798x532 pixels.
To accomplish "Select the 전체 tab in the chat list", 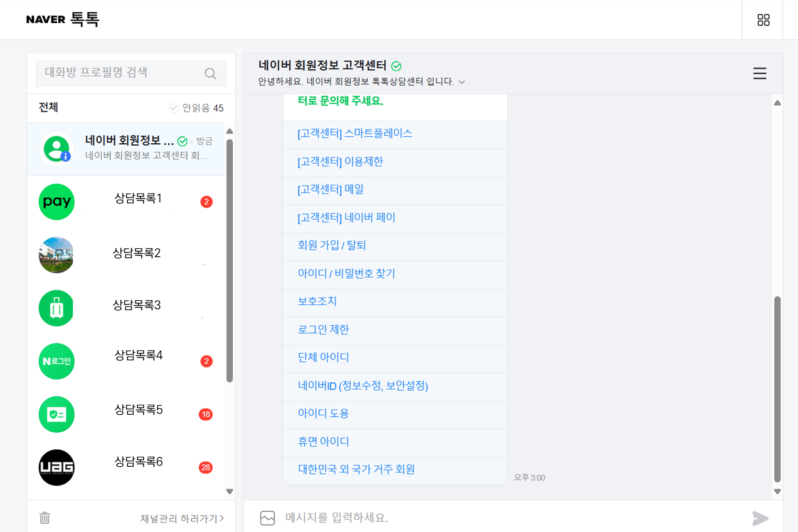I will coord(48,108).
